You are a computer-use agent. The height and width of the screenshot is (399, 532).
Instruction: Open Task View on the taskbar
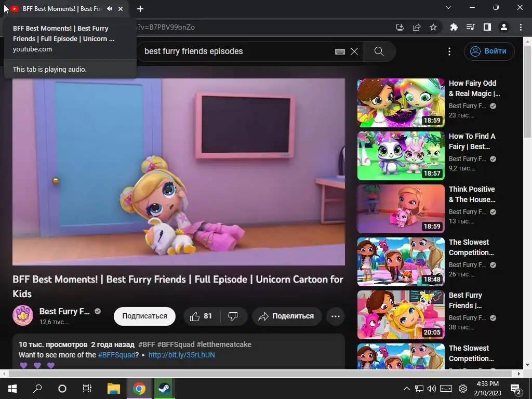[87, 389]
